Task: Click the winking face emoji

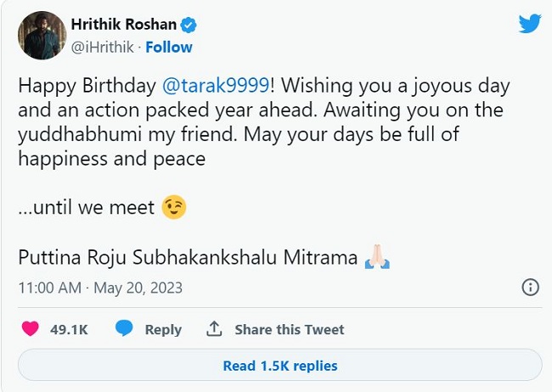Action: click(x=175, y=208)
